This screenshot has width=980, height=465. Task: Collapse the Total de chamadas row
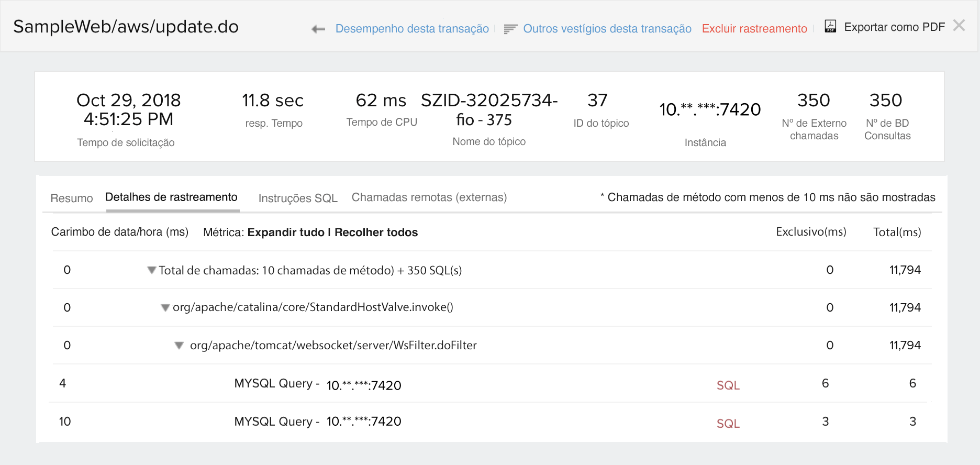click(152, 270)
